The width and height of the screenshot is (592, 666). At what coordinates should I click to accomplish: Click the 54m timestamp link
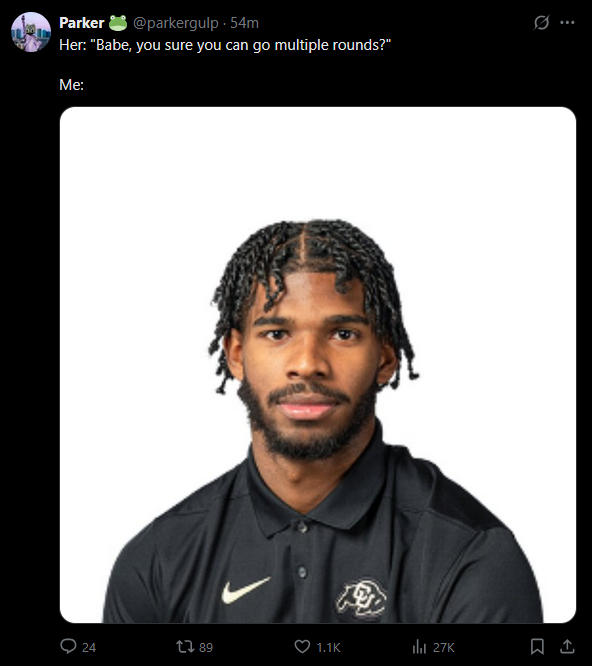coord(244,23)
